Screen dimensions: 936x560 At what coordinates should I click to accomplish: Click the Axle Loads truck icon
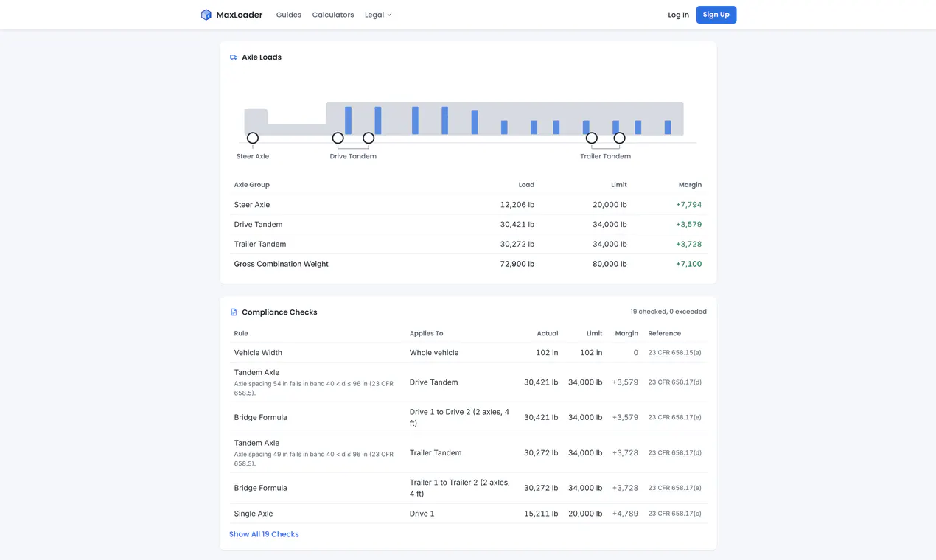tap(234, 57)
